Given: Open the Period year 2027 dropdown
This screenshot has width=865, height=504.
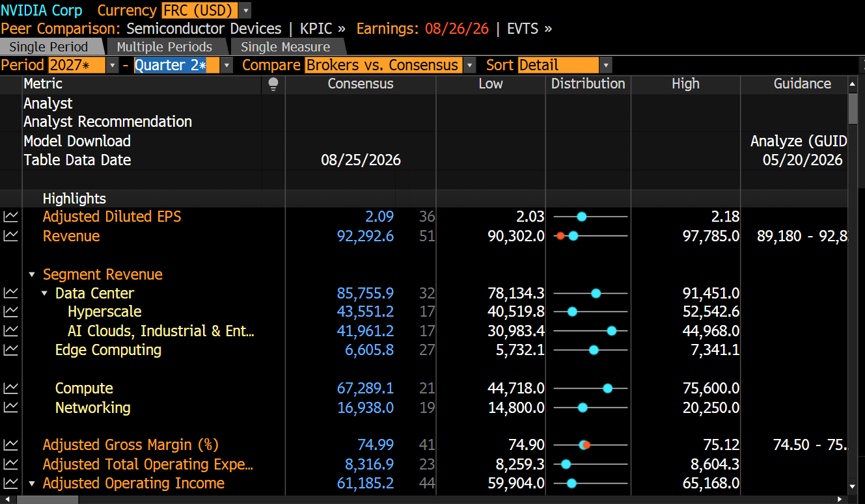Looking at the screenshot, I should [112, 65].
